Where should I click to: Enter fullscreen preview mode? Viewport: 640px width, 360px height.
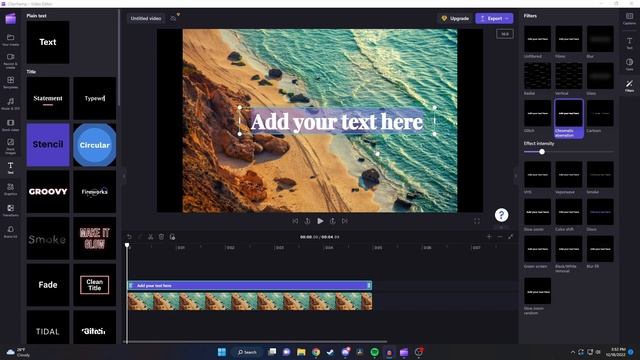(x=477, y=221)
